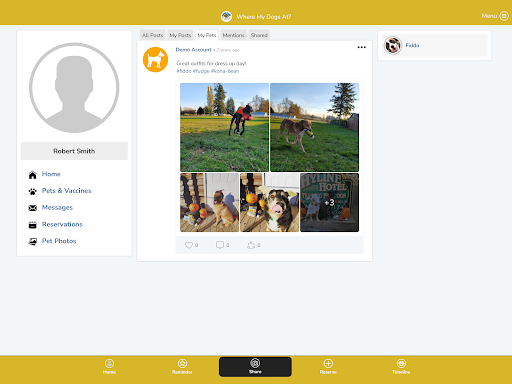
Task: Tap the Reminder icon in bottom bar
Action: [182, 363]
